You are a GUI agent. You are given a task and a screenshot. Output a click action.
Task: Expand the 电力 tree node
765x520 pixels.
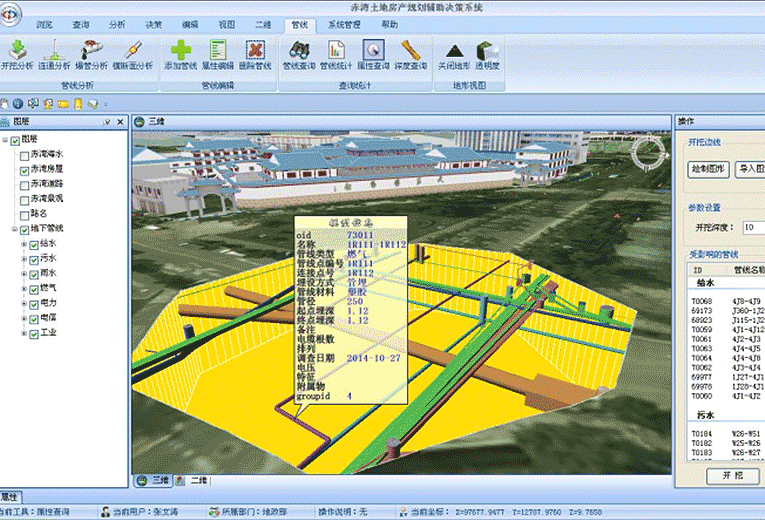[x=22, y=302]
